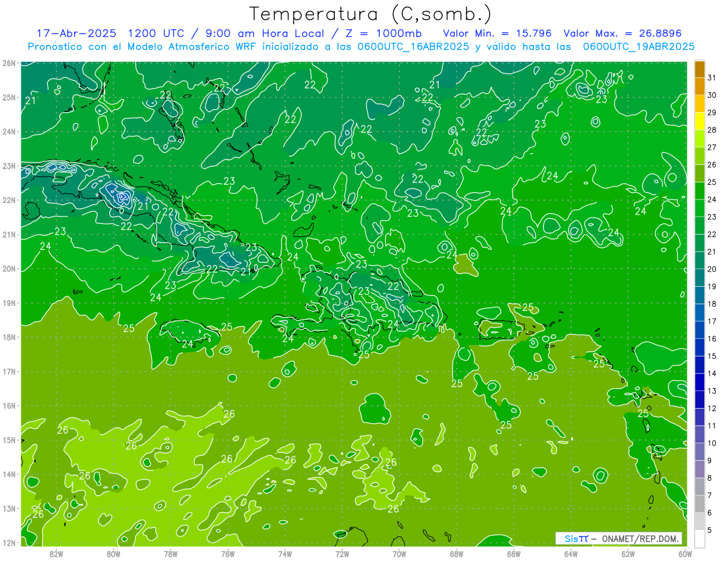Click the legend value 28 label
728x562 pixels.
[712, 130]
